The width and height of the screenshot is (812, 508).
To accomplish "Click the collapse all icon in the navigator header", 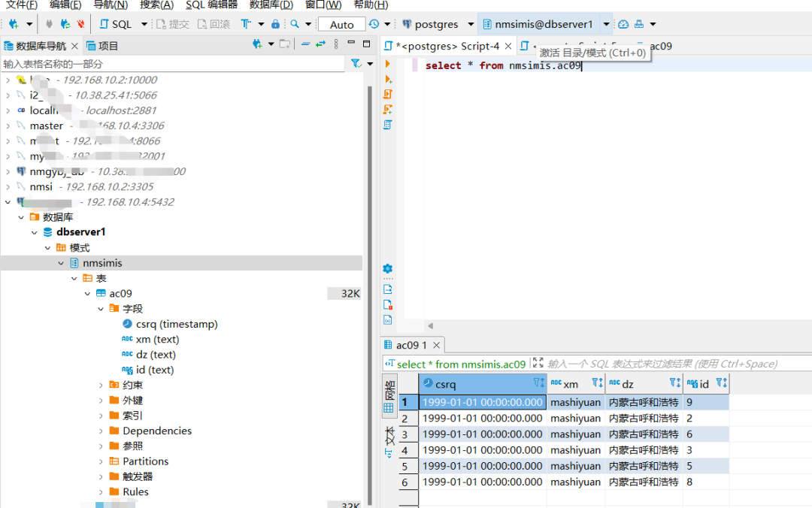I will [305, 44].
